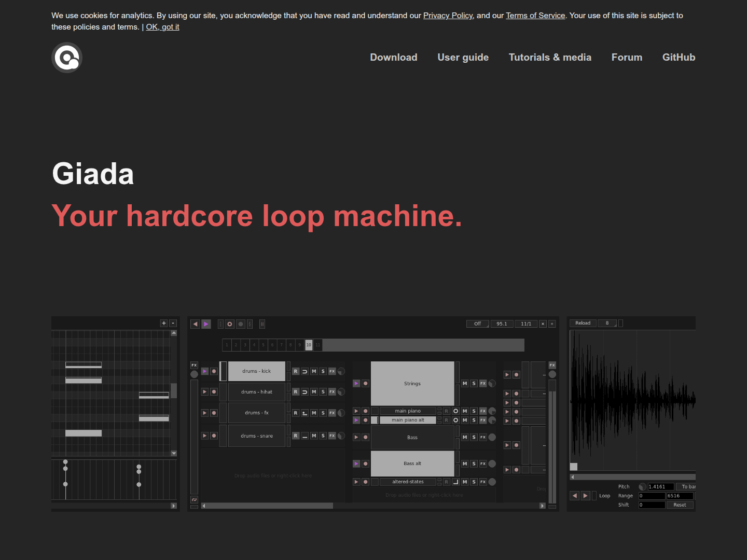The height and width of the screenshot is (560, 747).
Task: Click the play button on the main piano channel
Action: click(356, 411)
